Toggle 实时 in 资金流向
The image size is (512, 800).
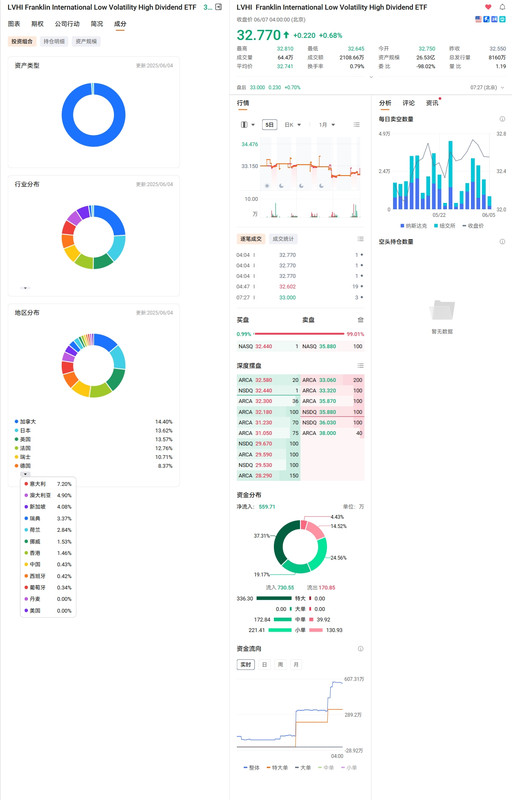pos(245,664)
